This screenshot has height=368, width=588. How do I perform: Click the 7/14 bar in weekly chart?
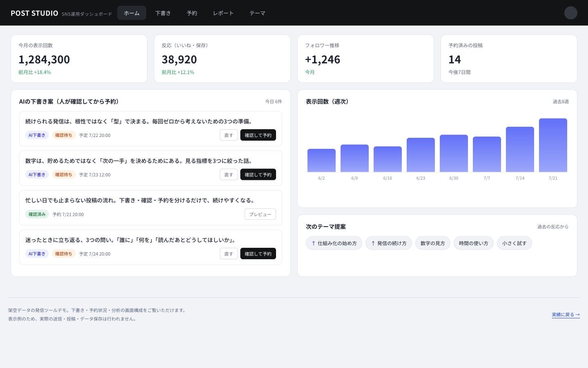[520, 149]
